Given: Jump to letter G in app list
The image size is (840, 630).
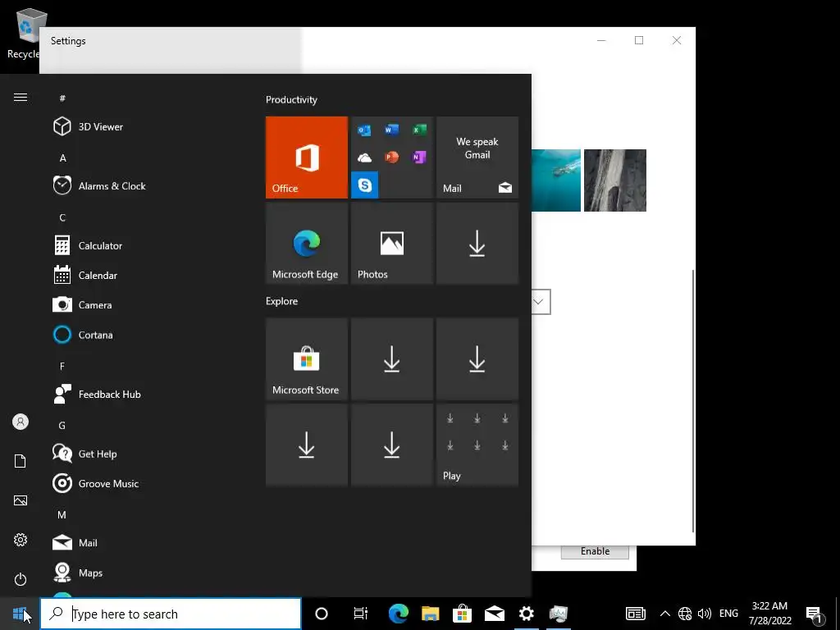Looking at the screenshot, I should click(x=62, y=426).
